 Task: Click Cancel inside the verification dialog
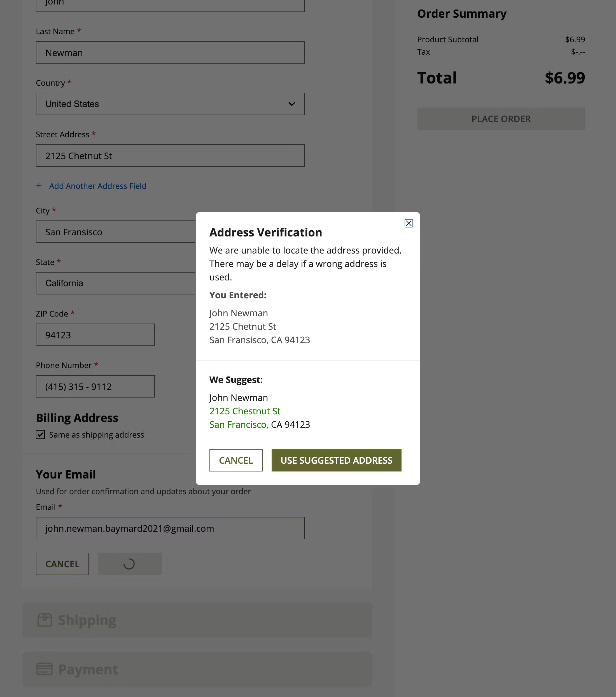pos(235,460)
